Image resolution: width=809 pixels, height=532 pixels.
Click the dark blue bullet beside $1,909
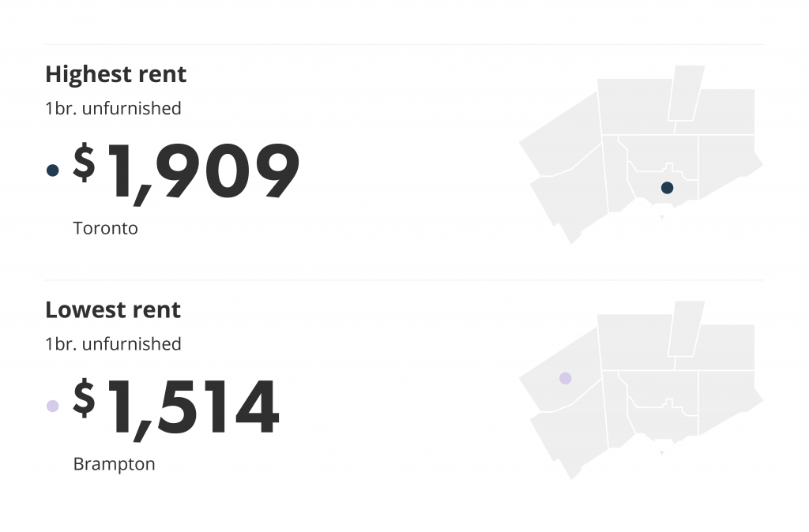[53, 170]
